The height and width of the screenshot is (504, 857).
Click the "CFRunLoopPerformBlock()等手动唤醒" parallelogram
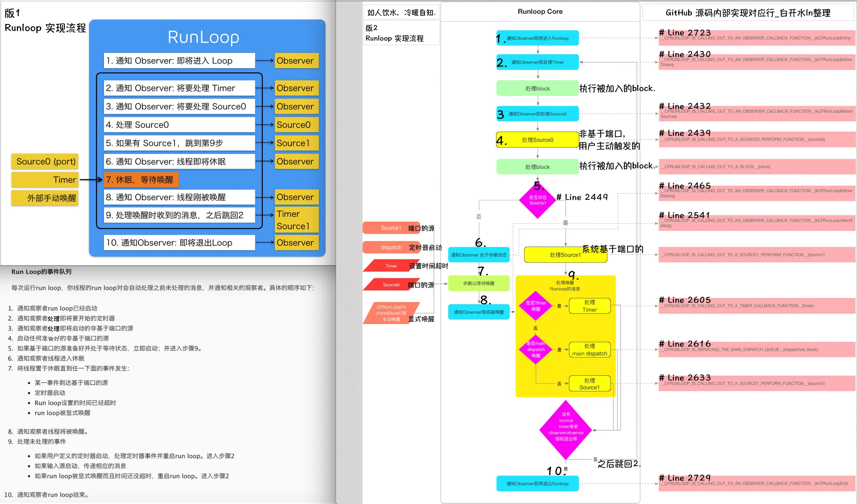(391, 313)
